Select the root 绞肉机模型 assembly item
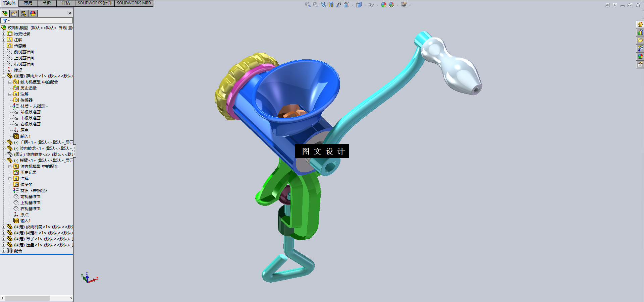This screenshot has height=302, width=644. pos(37,28)
